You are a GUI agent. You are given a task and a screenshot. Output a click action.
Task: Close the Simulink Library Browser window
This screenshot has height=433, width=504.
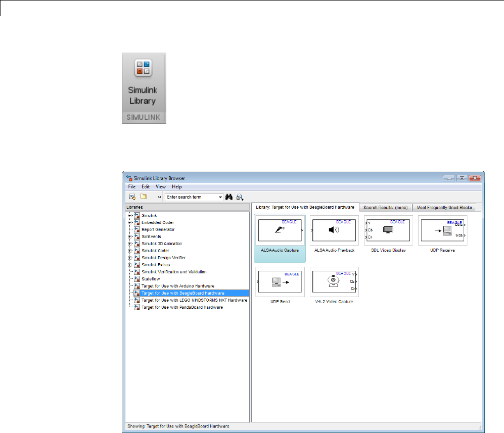coord(475,178)
